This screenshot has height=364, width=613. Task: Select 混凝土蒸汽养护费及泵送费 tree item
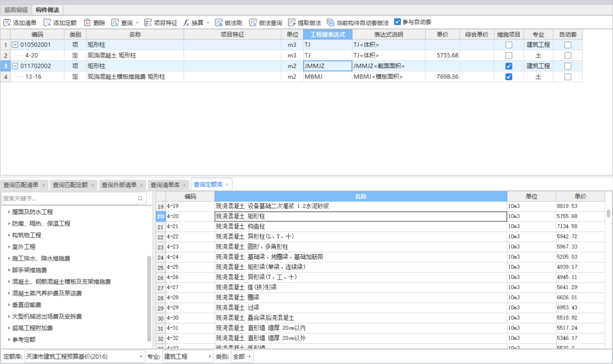pyautogui.click(x=47, y=293)
